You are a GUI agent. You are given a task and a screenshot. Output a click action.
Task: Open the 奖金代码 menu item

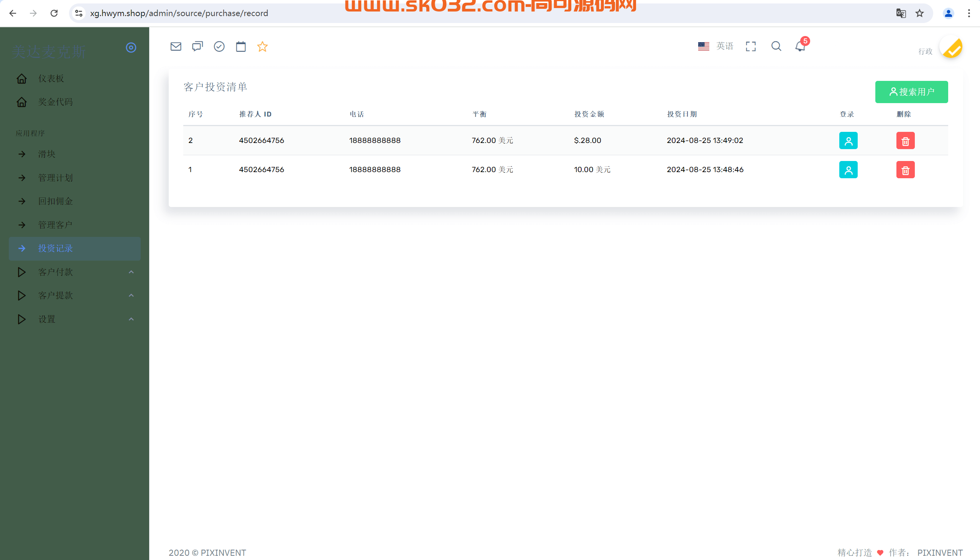(x=75, y=102)
